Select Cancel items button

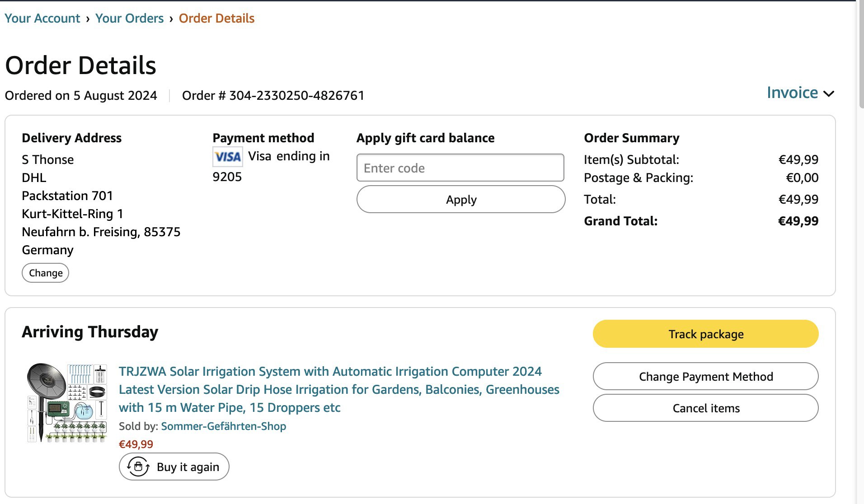pos(705,408)
